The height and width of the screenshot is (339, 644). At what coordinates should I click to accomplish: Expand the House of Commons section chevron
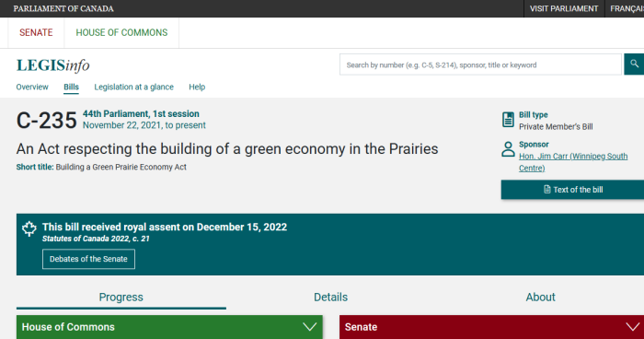click(310, 327)
